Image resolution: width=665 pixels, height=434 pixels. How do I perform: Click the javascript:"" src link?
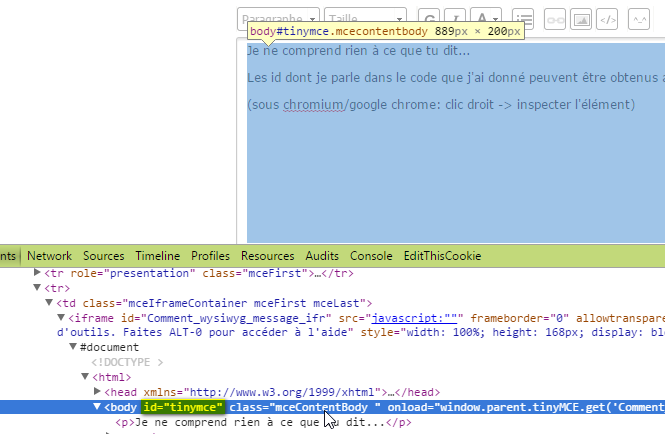point(414,318)
